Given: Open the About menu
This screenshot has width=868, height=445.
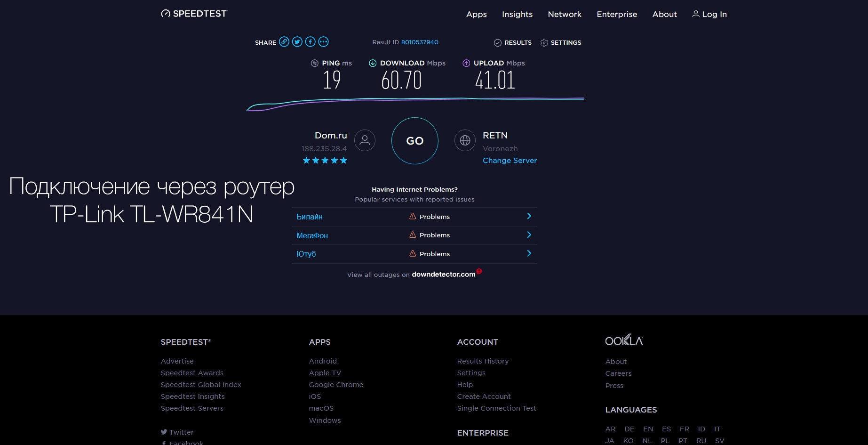Looking at the screenshot, I should [x=664, y=14].
